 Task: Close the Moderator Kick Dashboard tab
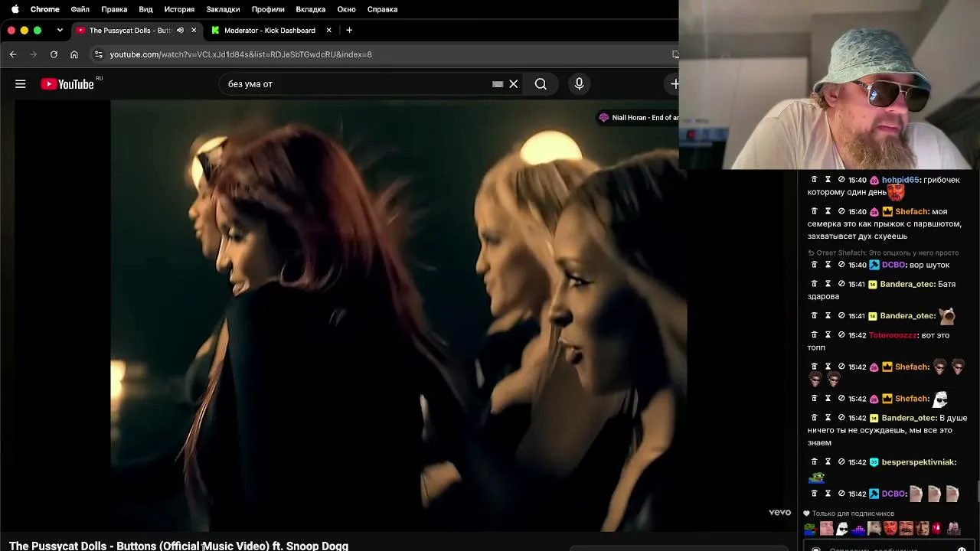[x=329, y=31]
